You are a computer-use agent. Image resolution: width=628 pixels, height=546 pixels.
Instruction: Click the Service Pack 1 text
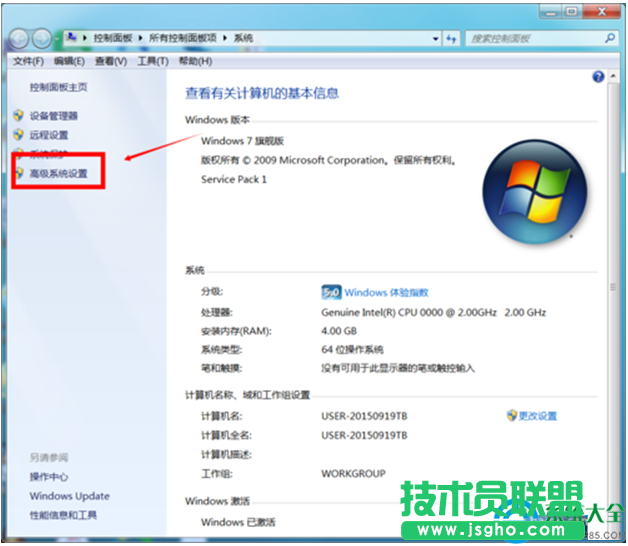click(234, 179)
